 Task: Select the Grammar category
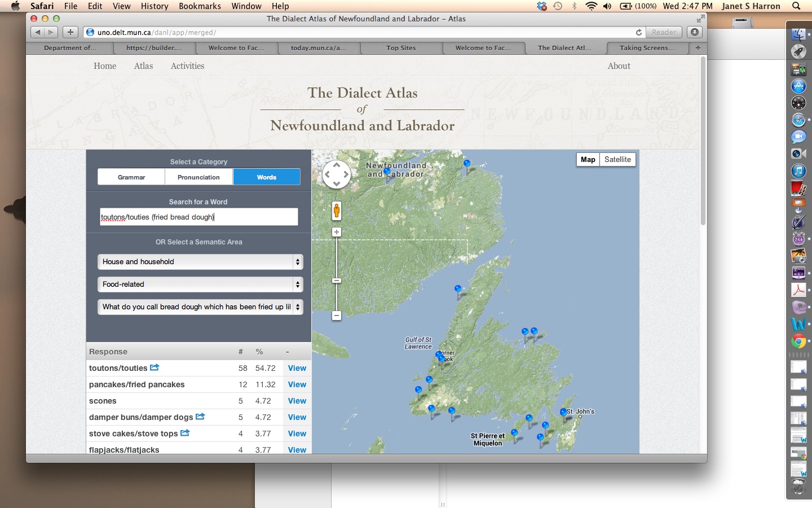click(131, 177)
